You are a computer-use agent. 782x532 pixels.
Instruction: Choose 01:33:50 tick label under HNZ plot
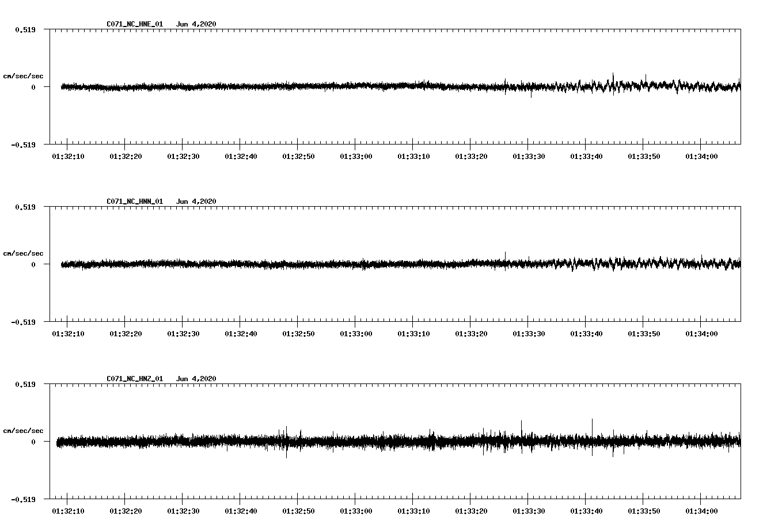click(x=644, y=511)
